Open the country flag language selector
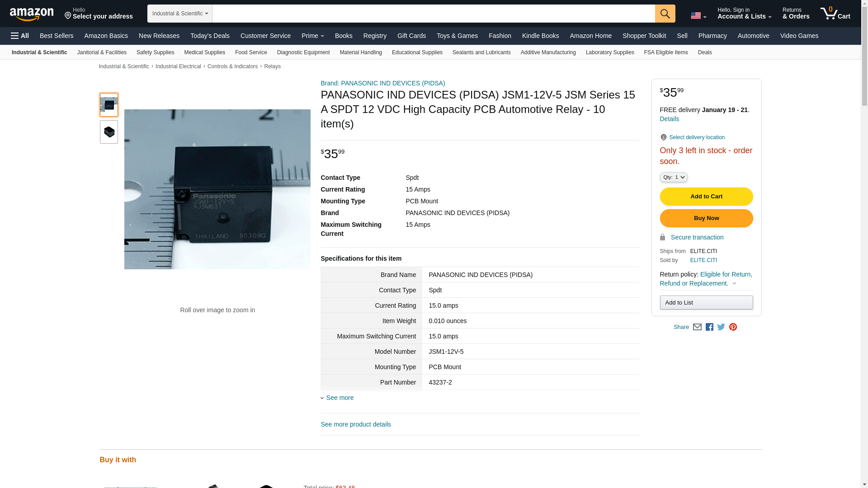868x488 pixels. [698, 16]
